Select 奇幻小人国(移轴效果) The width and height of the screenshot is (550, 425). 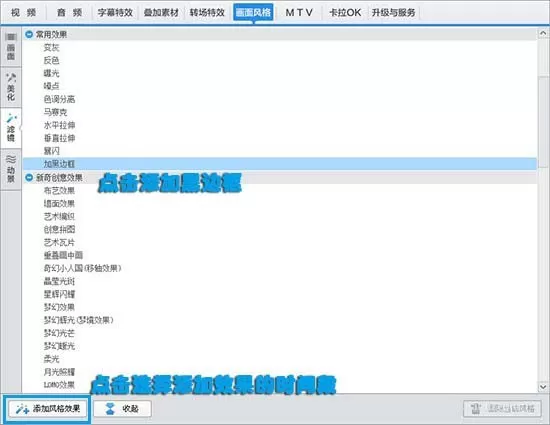[82, 268]
